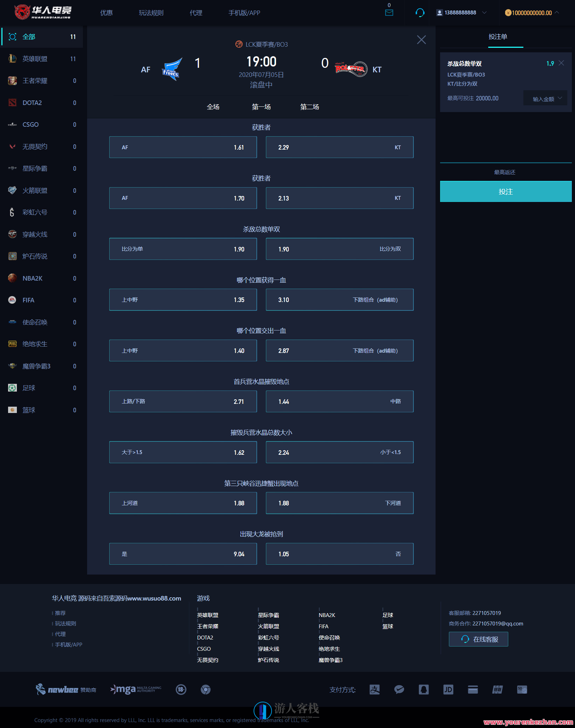Expand the account 13888888888 dropdown
The height and width of the screenshot is (728, 575).
(x=484, y=13)
